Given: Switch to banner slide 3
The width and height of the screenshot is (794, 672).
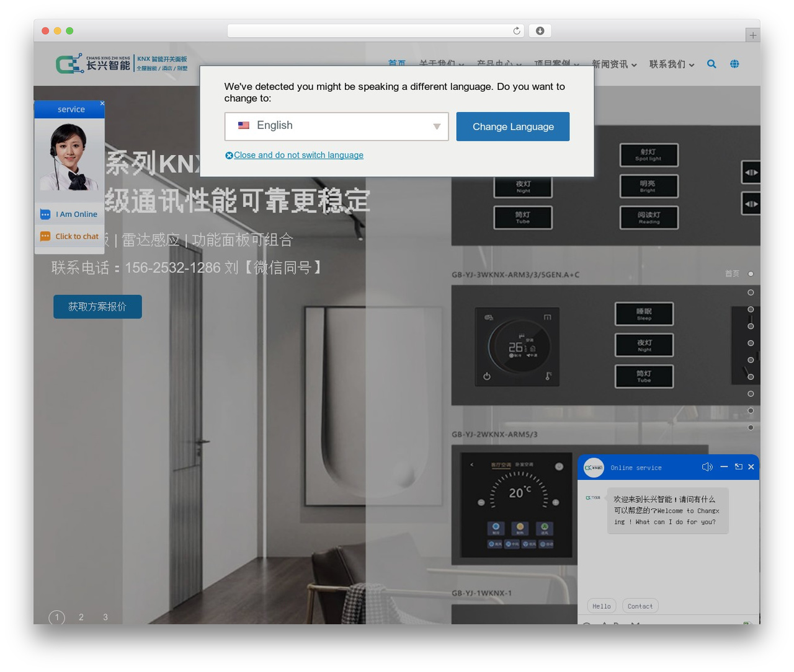Looking at the screenshot, I should pos(105,617).
